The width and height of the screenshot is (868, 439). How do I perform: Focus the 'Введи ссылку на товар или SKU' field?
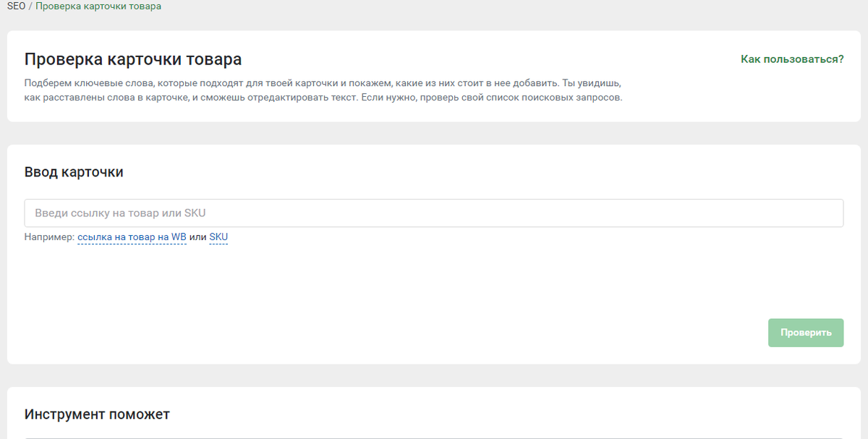click(x=434, y=213)
